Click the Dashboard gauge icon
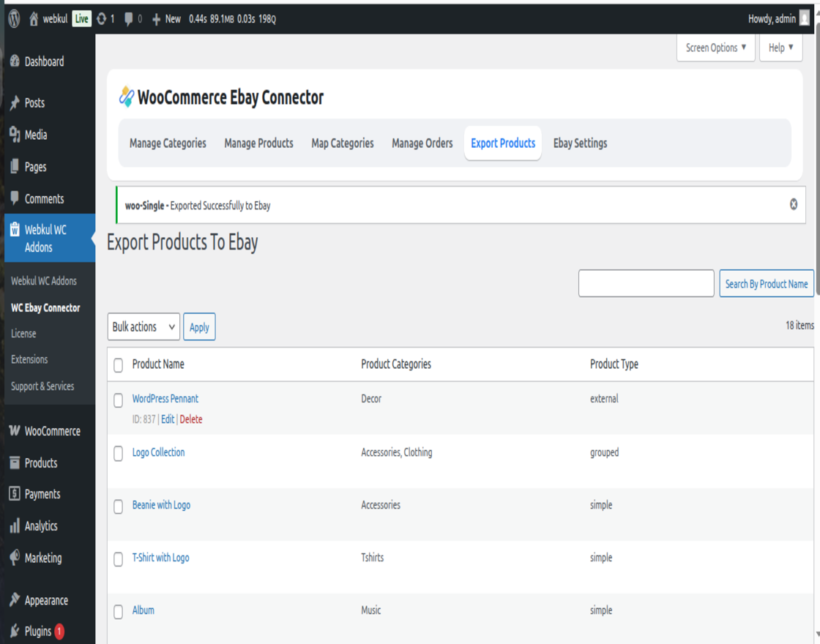Viewport: 820px width, 644px height. pos(15,61)
